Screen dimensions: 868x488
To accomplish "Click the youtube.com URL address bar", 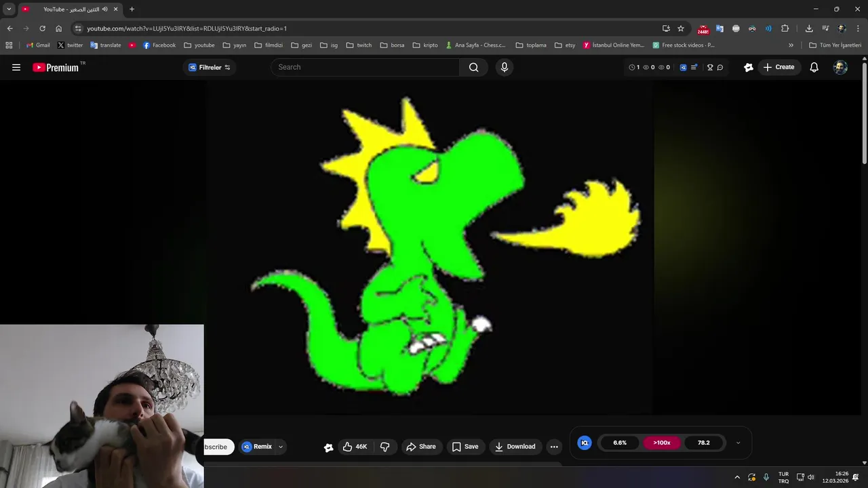I will (187, 28).
